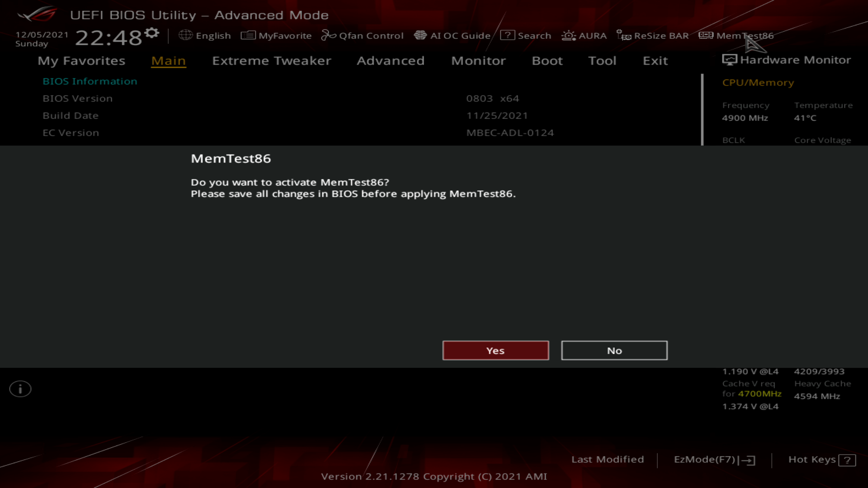The width and height of the screenshot is (868, 488).
Task: Open Hot Keys help
Action: (x=821, y=460)
